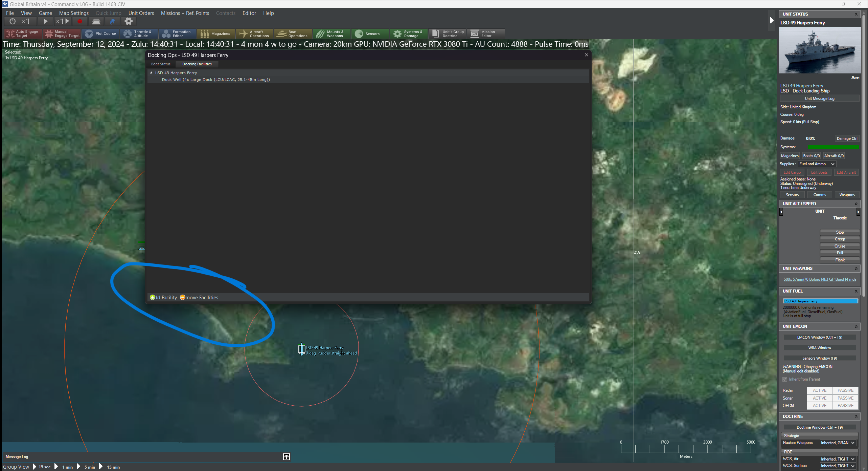Image resolution: width=868 pixels, height=471 pixels.
Task: Click Manual Engage Target in toolbar
Action: [62, 34]
